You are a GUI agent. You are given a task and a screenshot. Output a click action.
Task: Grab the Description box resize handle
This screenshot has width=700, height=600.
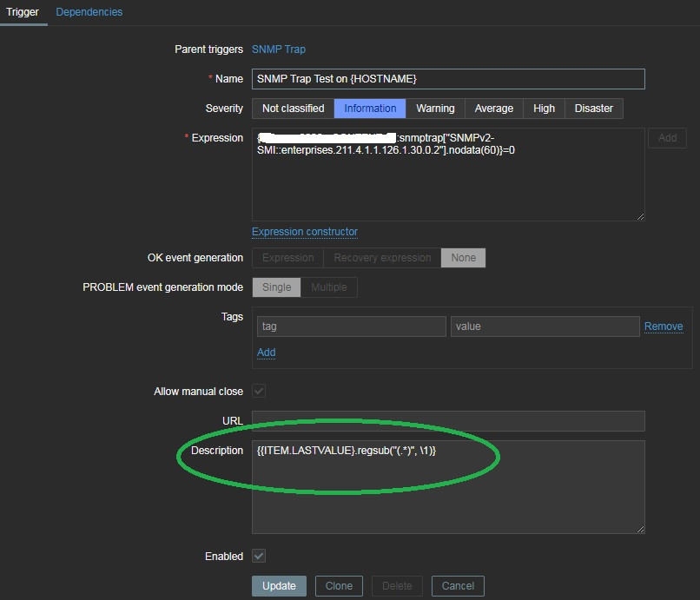coord(641,529)
